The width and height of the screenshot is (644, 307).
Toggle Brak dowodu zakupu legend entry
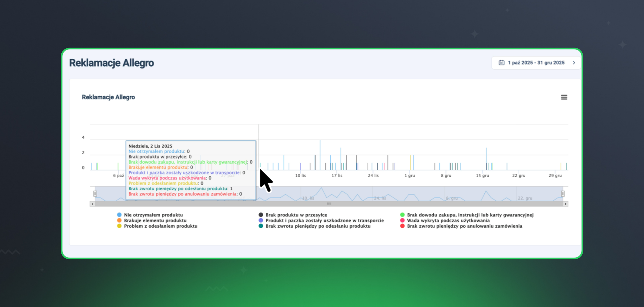pos(470,215)
